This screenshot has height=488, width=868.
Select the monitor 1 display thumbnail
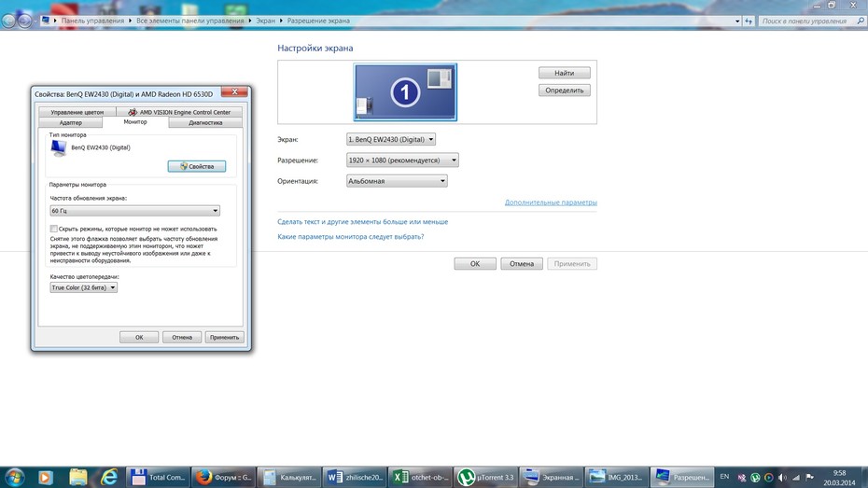click(x=405, y=91)
